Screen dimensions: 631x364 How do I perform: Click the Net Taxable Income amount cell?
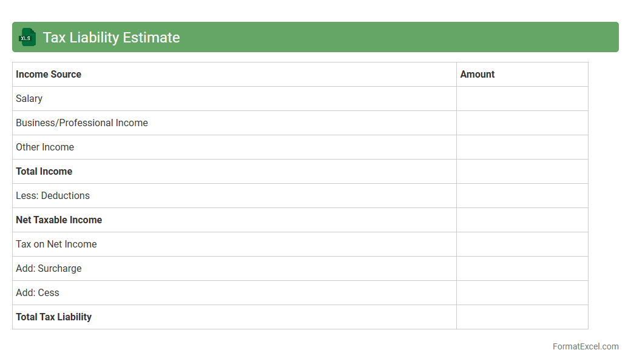tap(522, 220)
